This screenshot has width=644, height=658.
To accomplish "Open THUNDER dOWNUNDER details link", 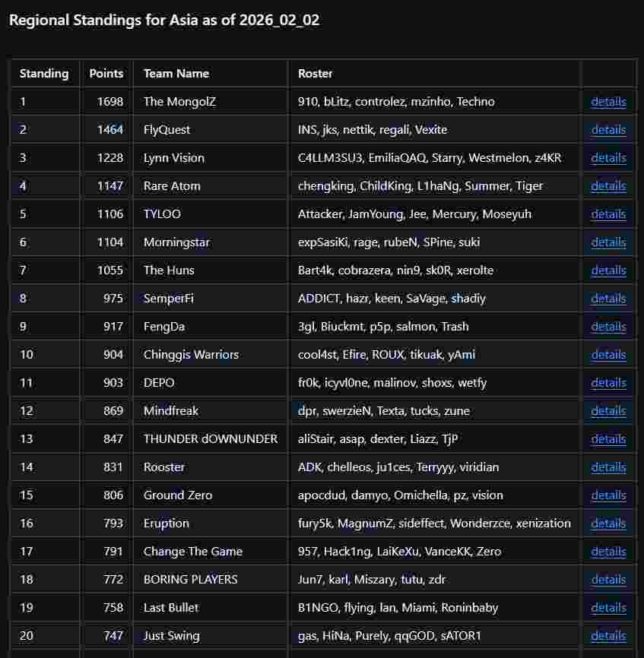I will point(608,439).
